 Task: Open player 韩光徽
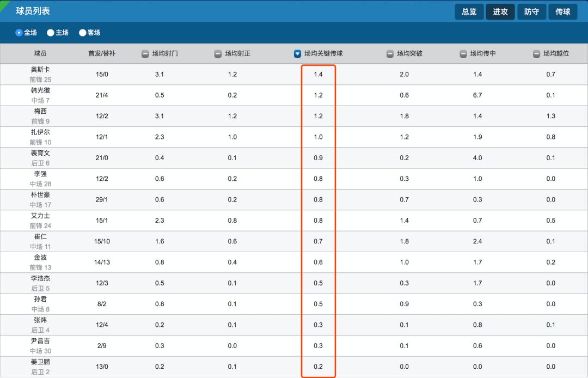click(x=40, y=90)
